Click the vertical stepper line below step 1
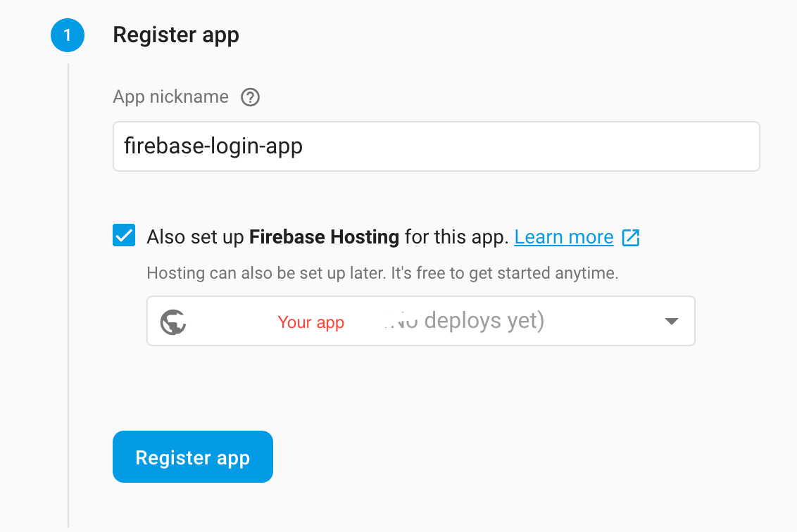 (x=68, y=295)
